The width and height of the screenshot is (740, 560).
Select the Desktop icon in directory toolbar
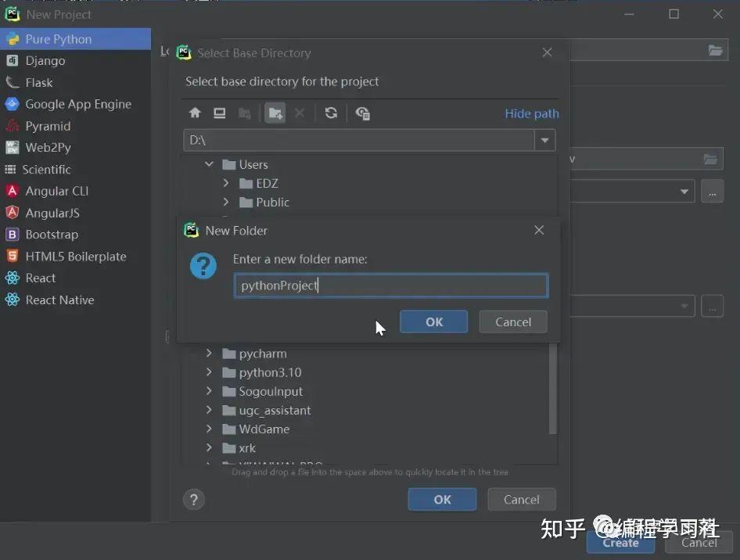(220, 113)
